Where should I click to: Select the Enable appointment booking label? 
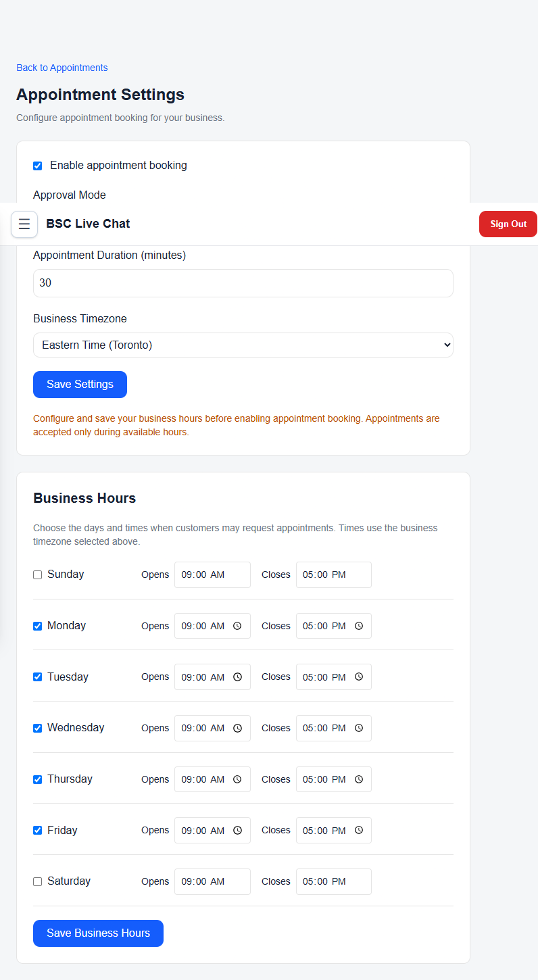(x=118, y=166)
